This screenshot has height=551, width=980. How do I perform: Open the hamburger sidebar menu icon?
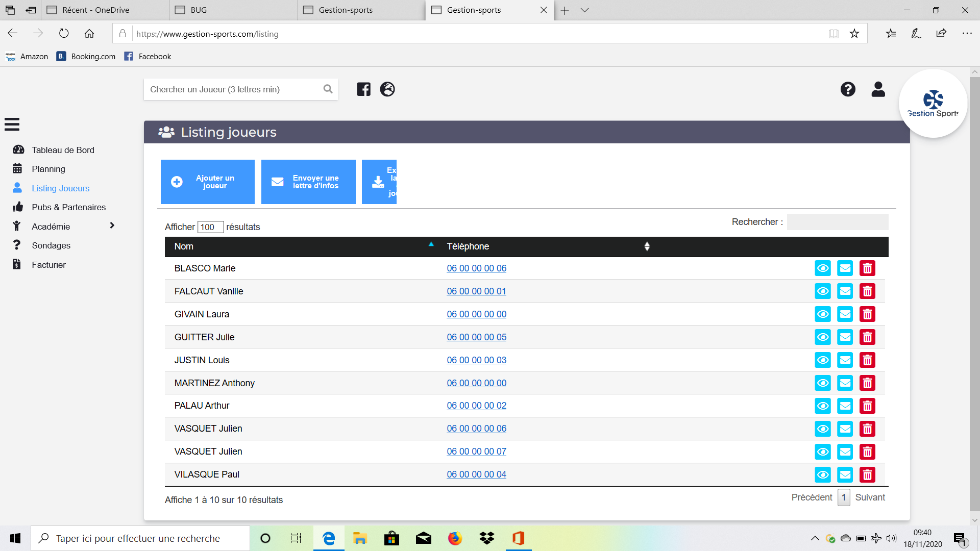point(12,124)
